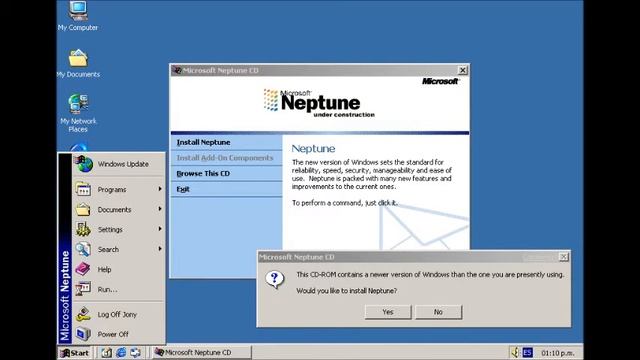The image size is (640, 360).
Task: Select Search label in Start menu
Action: pyautogui.click(x=108, y=249)
